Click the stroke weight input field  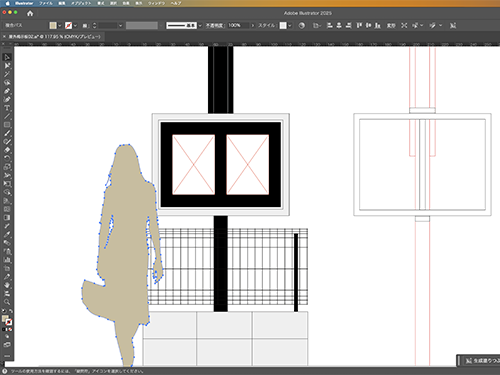(x=107, y=25)
